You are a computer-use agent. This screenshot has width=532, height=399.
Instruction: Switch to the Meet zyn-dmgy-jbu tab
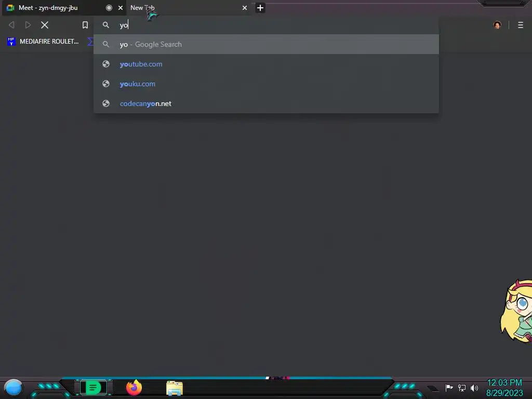coord(64,8)
